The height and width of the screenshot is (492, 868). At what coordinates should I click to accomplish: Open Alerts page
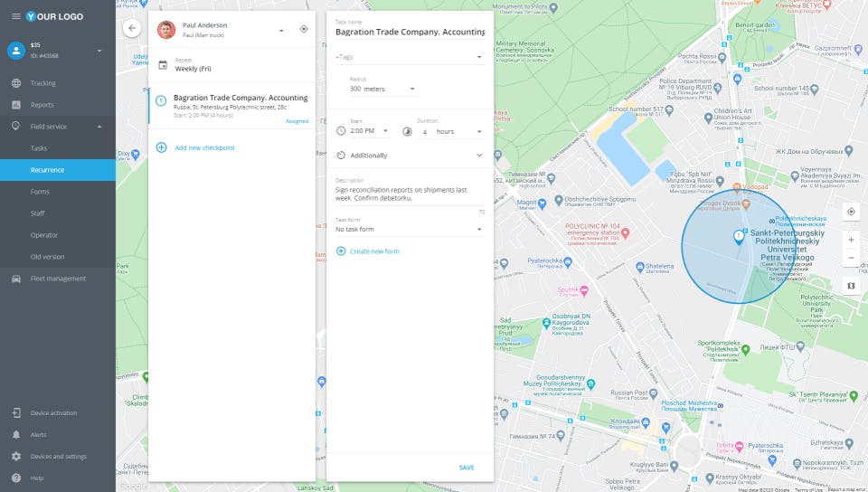tap(39, 434)
